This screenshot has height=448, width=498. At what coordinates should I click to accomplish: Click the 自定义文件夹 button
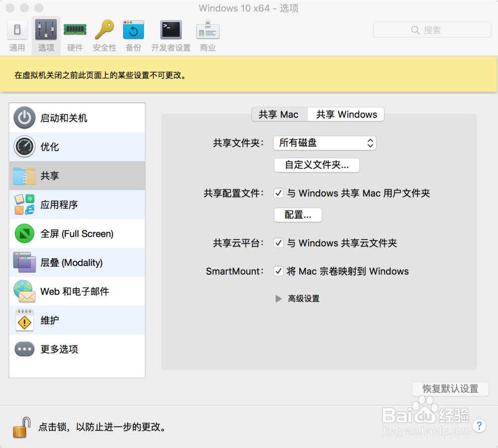coord(316,165)
